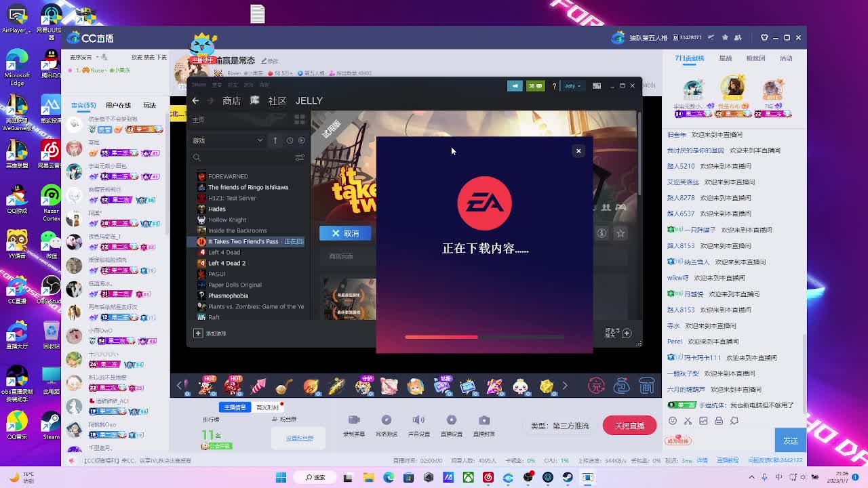Click the EA download progress bar
The width and height of the screenshot is (868, 488).
pyautogui.click(x=484, y=337)
